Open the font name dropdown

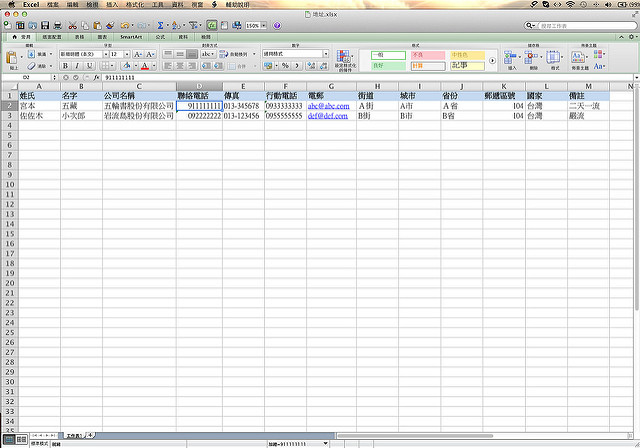coord(106,54)
